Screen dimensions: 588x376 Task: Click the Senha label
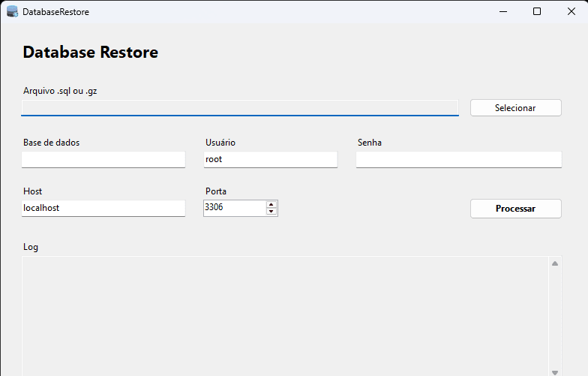click(x=370, y=143)
